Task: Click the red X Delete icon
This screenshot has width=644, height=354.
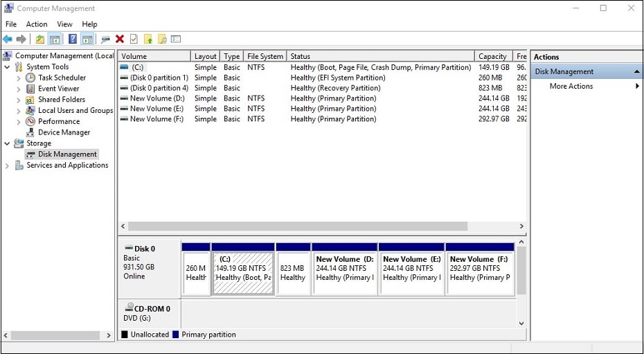Action: tap(120, 39)
